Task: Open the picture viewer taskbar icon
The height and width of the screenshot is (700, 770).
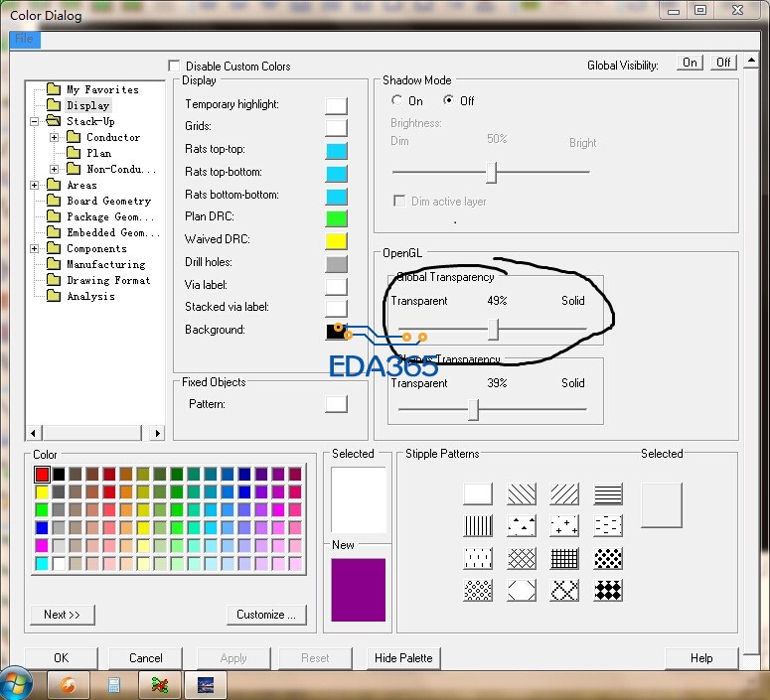Action: (206, 685)
